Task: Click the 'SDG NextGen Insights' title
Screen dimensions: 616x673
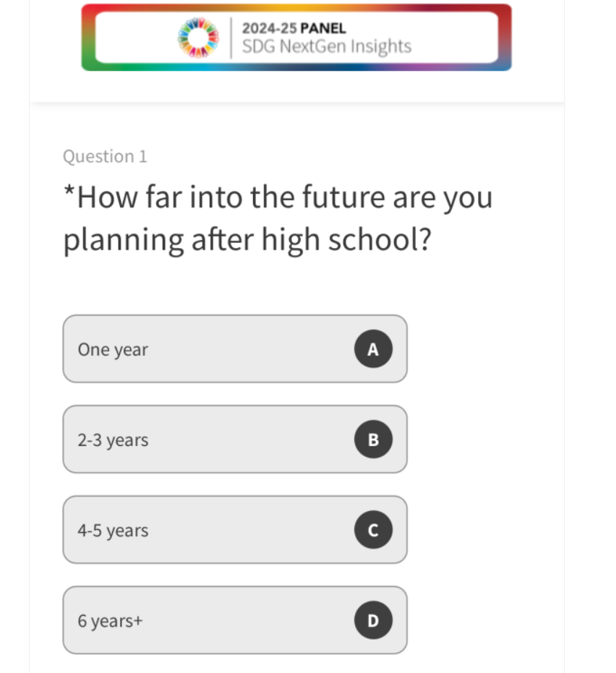Action: (x=326, y=46)
